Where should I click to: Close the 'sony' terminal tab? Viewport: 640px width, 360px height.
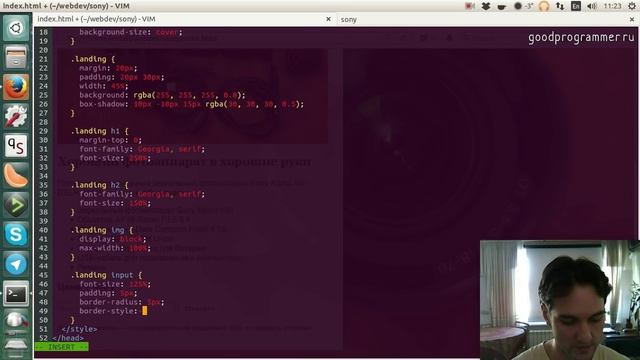[x=632, y=19]
